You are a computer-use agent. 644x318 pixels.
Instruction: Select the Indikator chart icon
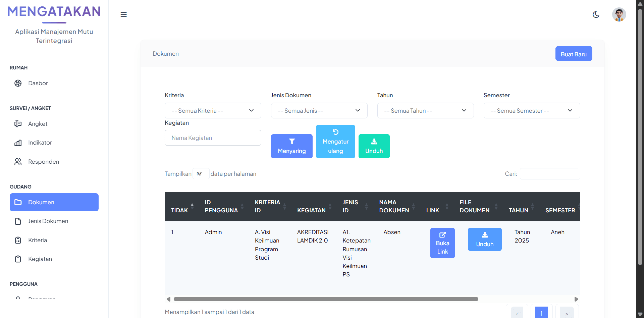point(18,143)
